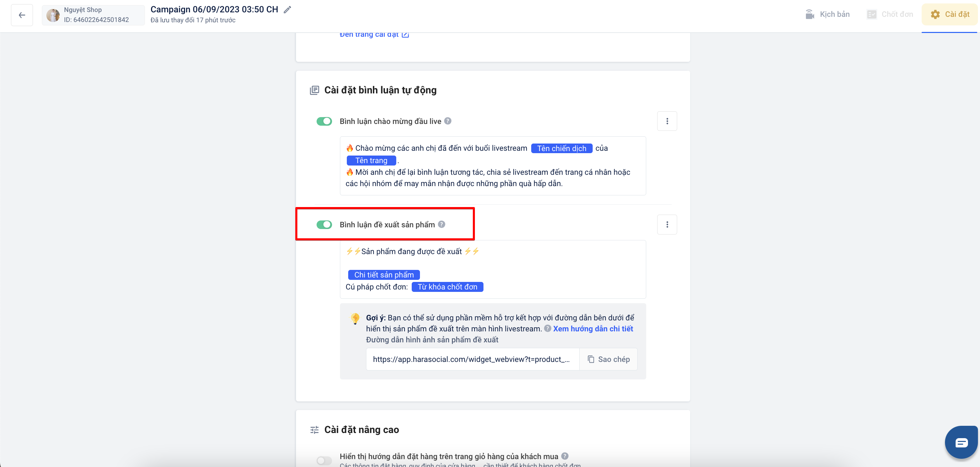Image resolution: width=980 pixels, height=467 pixels.
Task: Click Sao chép to copy link
Action: click(x=608, y=360)
